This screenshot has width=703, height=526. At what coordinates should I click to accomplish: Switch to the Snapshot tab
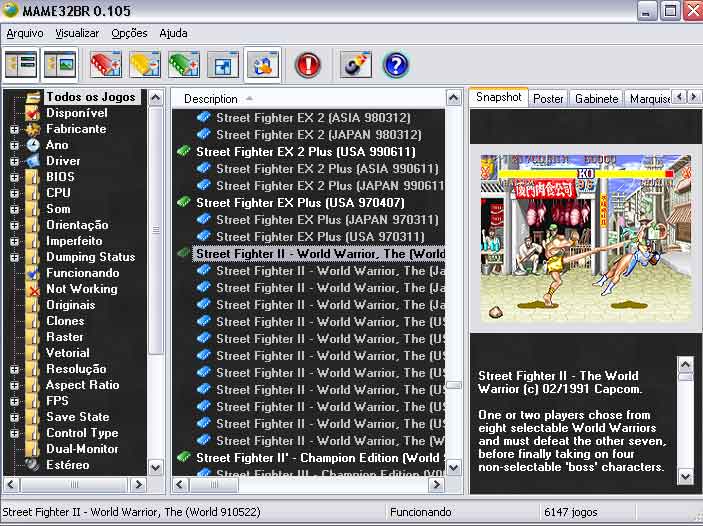(x=499, y=97)
